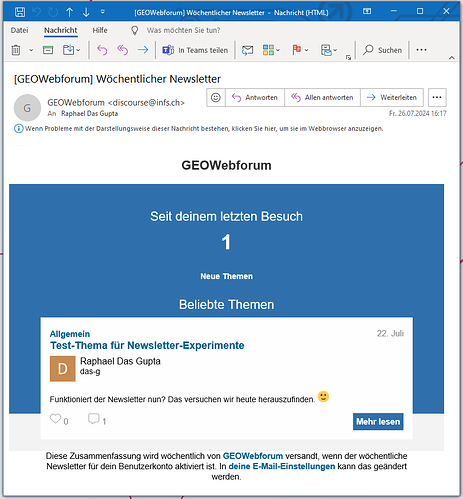Open more actions dots beside Weiterleiten
Viewport: 463px width, 499px height.
click(437, 97)
